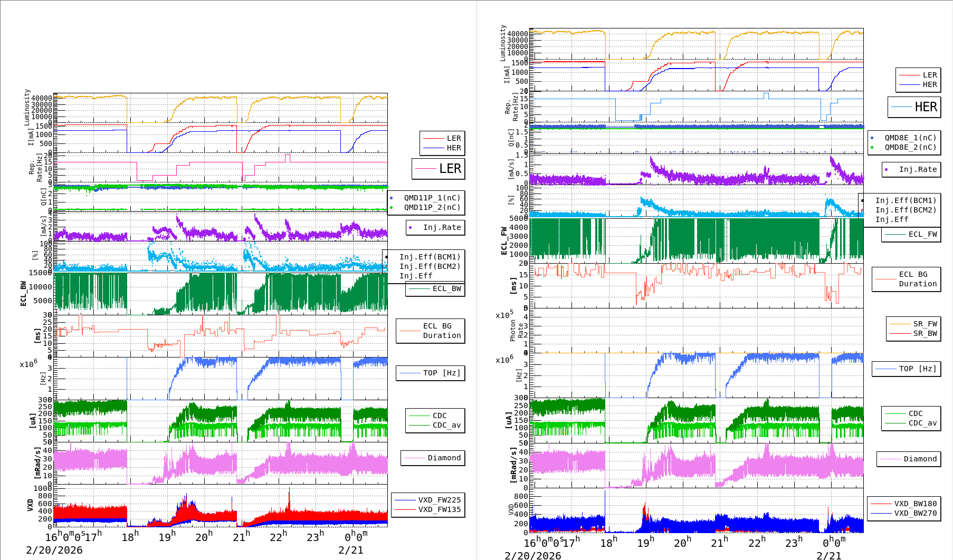The height and width of the screenshot is (560, 953).
Task: Select CDC_av legend entry in left panel
Action: tap(446, 425)
